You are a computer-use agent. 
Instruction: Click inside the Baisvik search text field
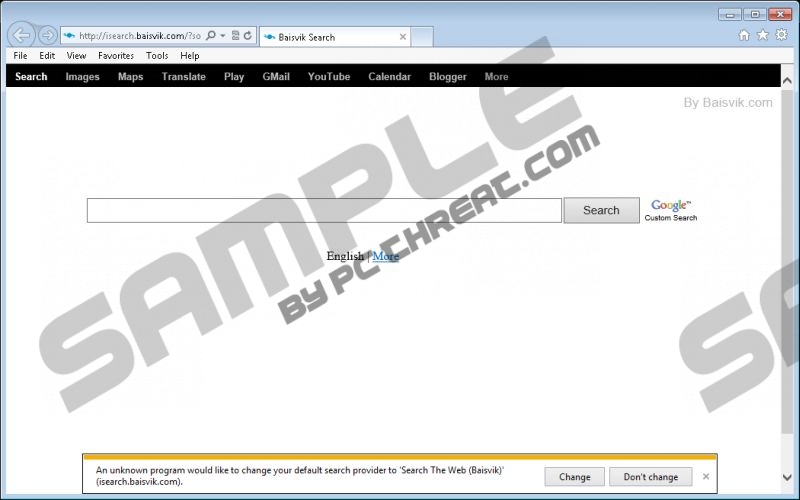click(x=324, y=211)
